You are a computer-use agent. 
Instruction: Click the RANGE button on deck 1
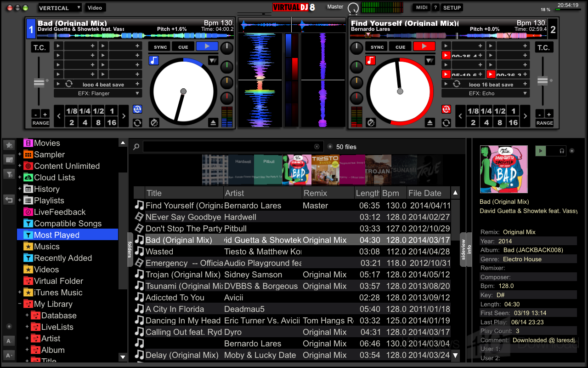click(41, 123)
